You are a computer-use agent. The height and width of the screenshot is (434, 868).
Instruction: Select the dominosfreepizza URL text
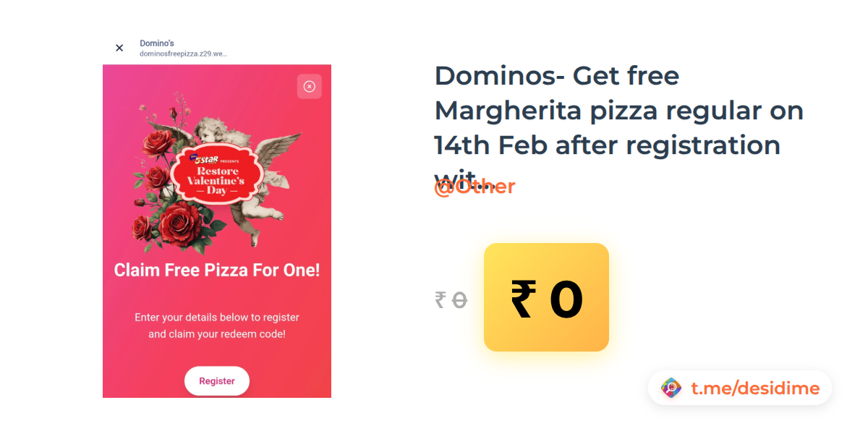tap(184, 54)
